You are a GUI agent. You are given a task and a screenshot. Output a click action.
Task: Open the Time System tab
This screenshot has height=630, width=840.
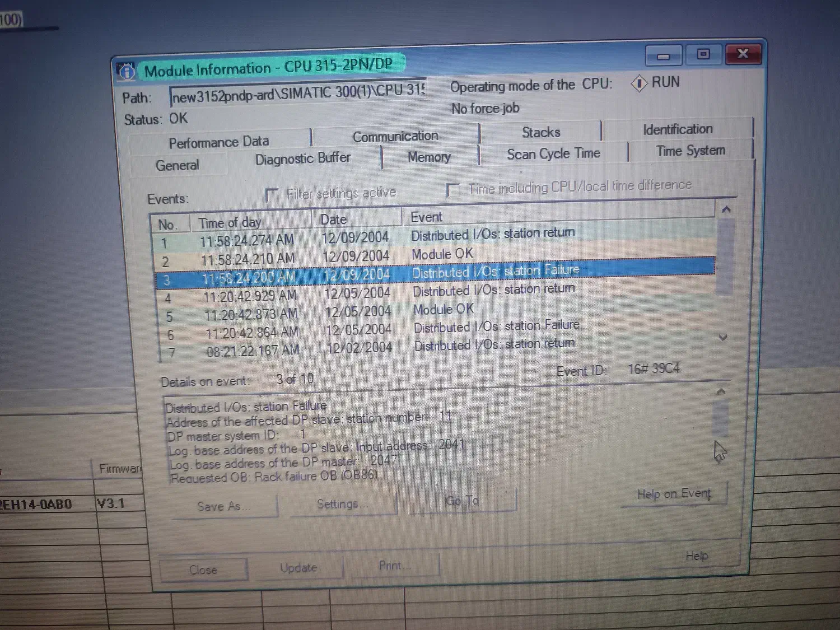(x=690, y=151)
